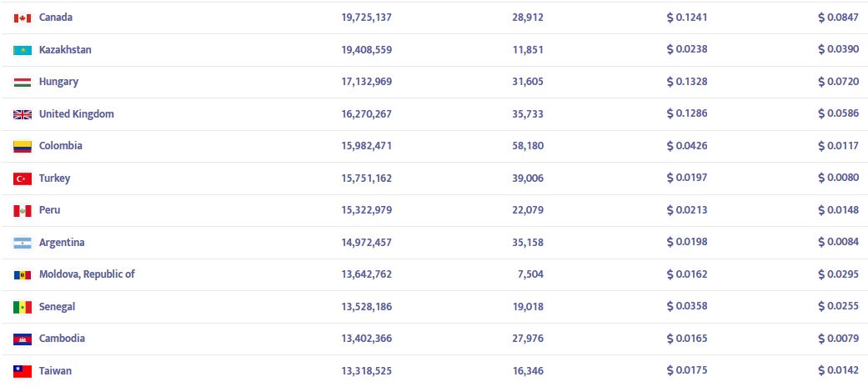Click the Colombia flag icon
868x387 pixels.
click(23, 146)
